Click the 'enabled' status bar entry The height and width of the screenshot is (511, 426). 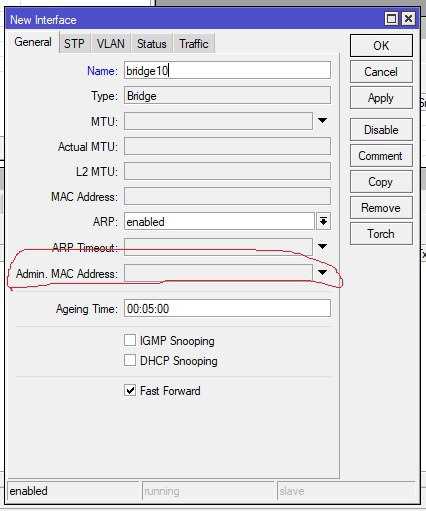tap(73, 491)
